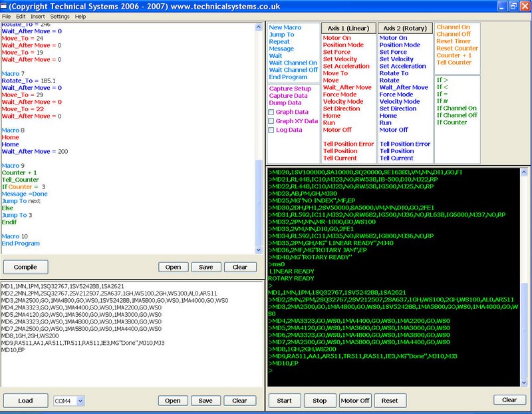Insert the New Macro command
The height and width of the screenshot is (414, 532).
[285, 28]
